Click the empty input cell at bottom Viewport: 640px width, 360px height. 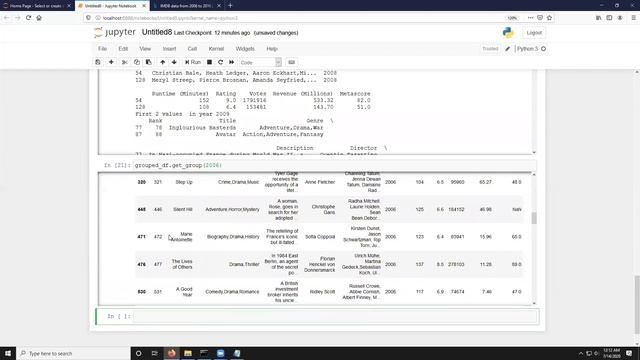tap(335, 316)
